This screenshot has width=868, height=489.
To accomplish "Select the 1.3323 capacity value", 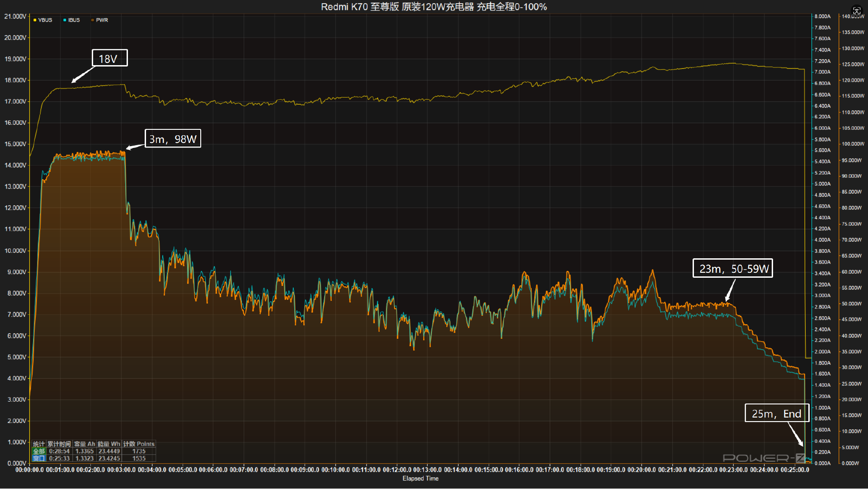I will (85, 459).
